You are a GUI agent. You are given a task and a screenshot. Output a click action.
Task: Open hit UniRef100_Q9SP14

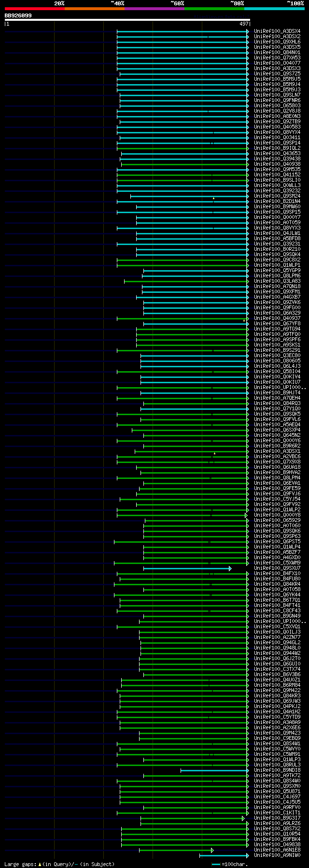277,143
